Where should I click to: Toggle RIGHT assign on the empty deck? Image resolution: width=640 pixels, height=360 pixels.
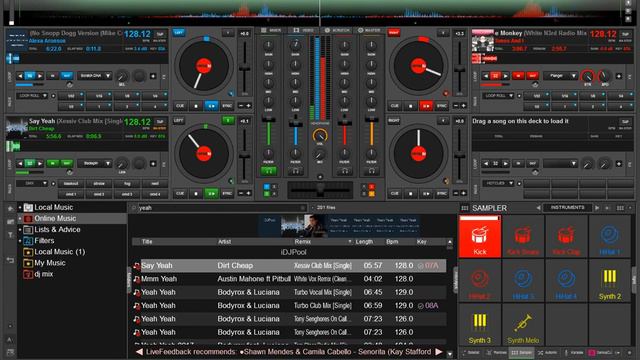point(394,120)
